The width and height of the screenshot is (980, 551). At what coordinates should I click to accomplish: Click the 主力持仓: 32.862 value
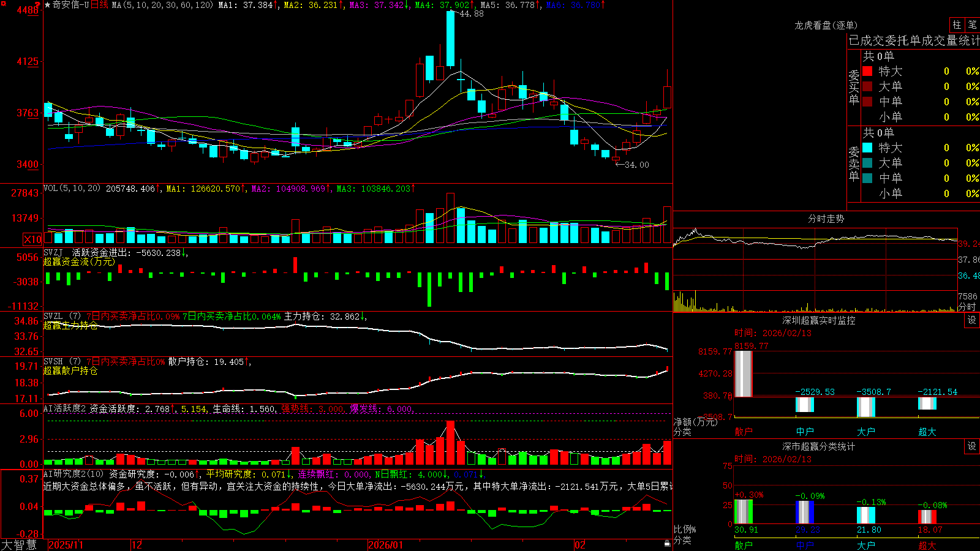(325, 317)
